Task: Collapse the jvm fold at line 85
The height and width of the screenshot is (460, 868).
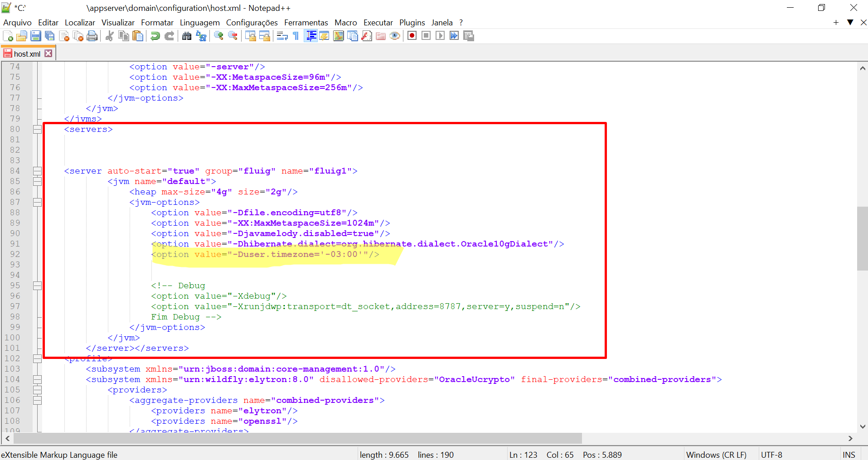Action: click(x=37, y=181)
